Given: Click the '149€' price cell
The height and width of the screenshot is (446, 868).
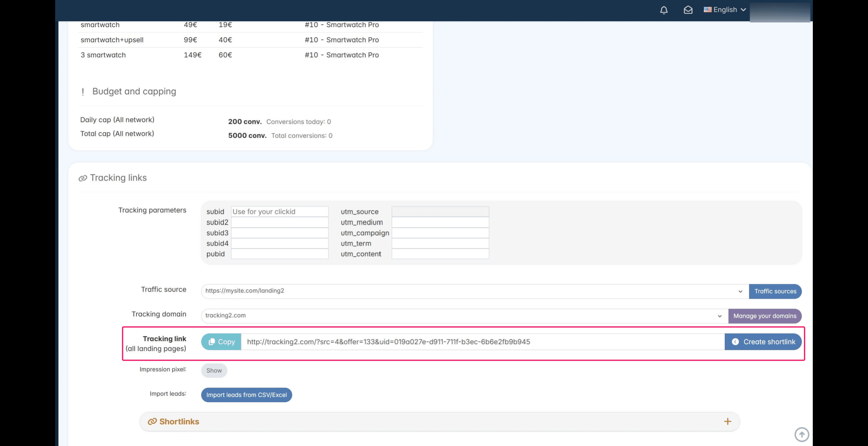Looking at the screenshot, I should (x=192, y=55).
